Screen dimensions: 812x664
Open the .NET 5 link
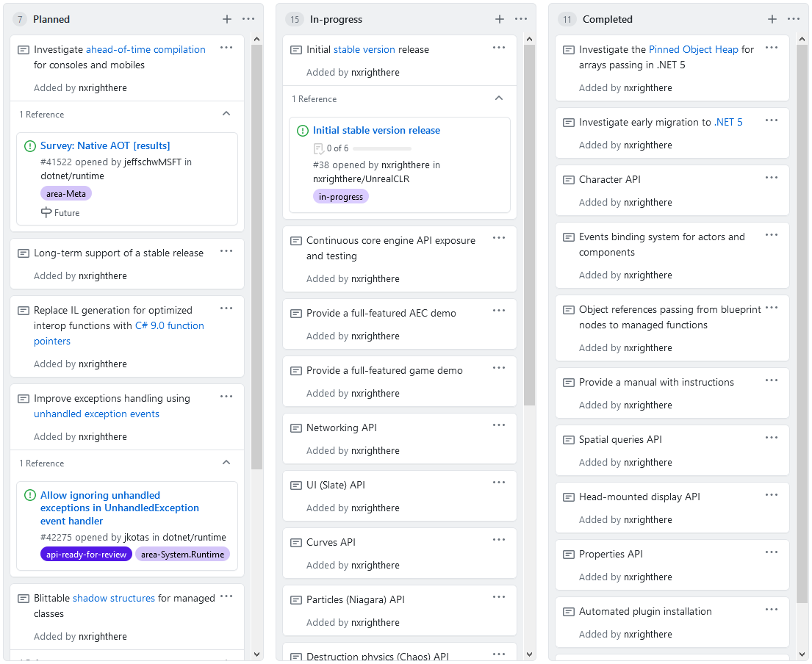tap(728, 122)
